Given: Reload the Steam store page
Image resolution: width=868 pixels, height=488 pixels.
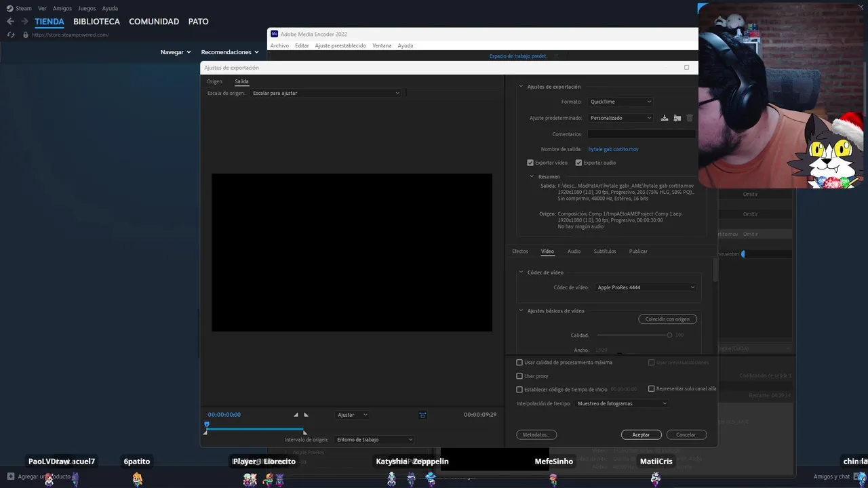Looking at the screenshot, I should coord(11,35).
